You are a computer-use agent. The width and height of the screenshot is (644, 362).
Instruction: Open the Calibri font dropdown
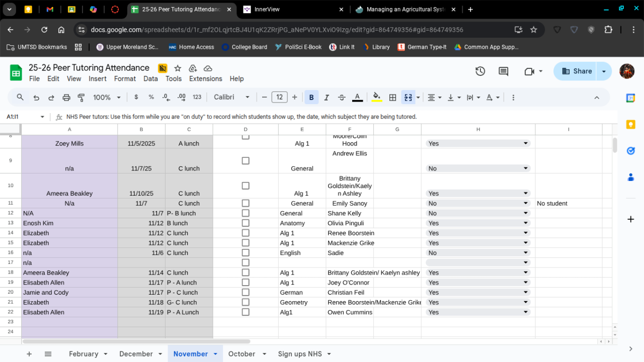point(231,98)
